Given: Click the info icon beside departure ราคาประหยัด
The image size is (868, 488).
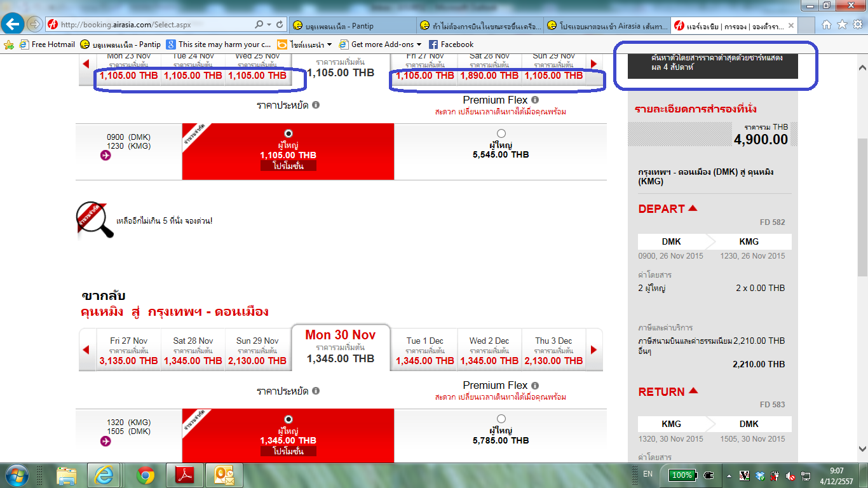Looking at the screenshot, I should pyautogui.click(x=316, y=105).
